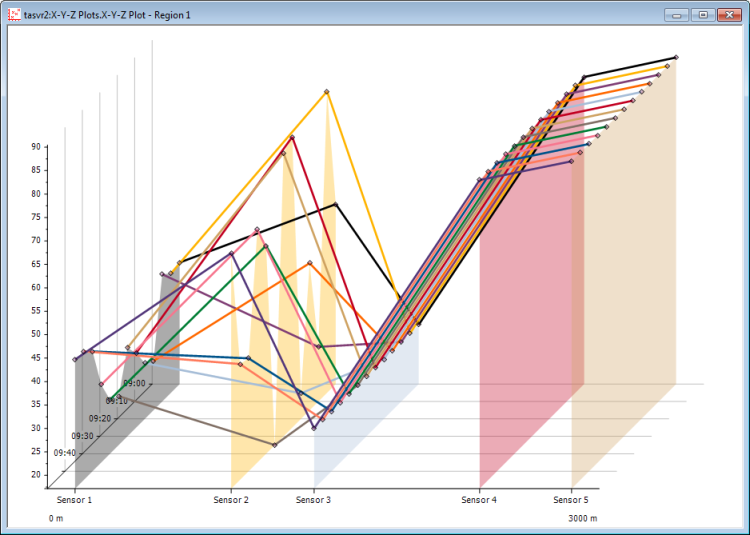
Task: Click the 75 value on vertical axis
Action: click(36, 217)
